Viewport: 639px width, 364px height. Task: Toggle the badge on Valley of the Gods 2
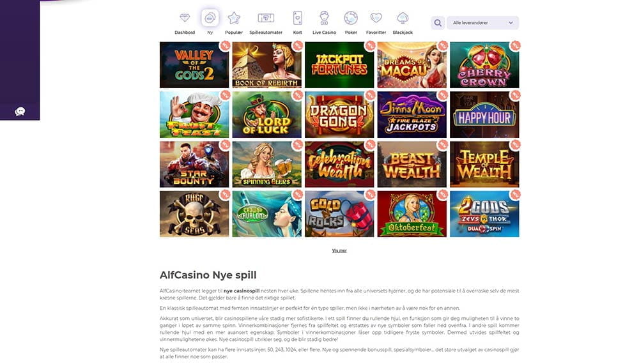(225, 45)
